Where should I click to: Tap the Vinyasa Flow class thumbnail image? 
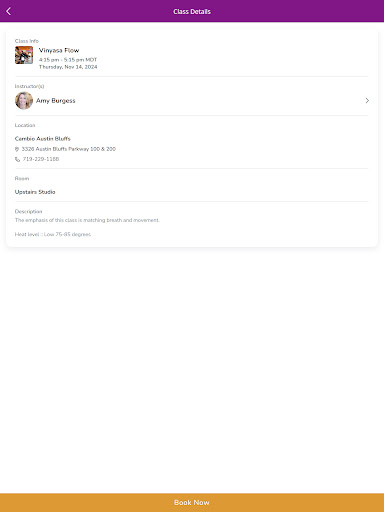tap(24, 55)
